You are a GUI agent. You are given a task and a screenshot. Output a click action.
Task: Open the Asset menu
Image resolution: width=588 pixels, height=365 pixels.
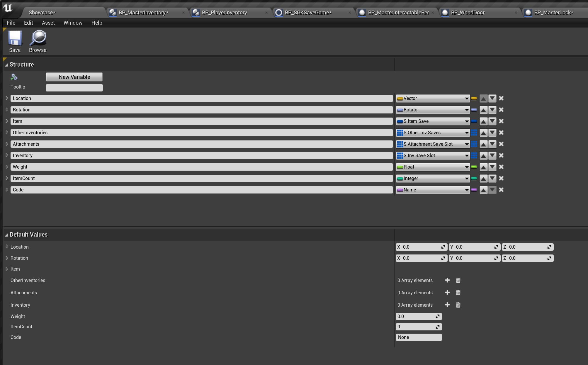click(48, 23)
